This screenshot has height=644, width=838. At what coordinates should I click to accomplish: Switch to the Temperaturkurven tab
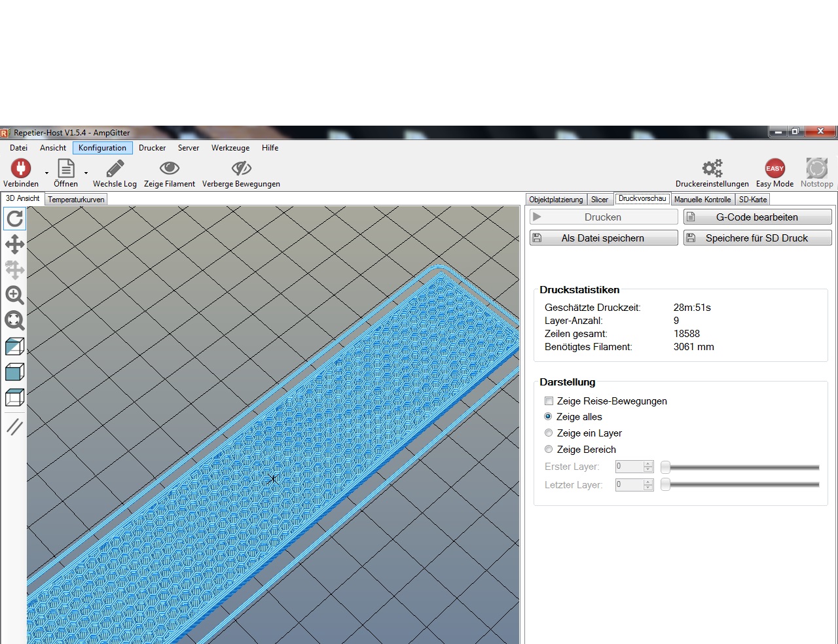pyautogui.click(x=76, y=200)
